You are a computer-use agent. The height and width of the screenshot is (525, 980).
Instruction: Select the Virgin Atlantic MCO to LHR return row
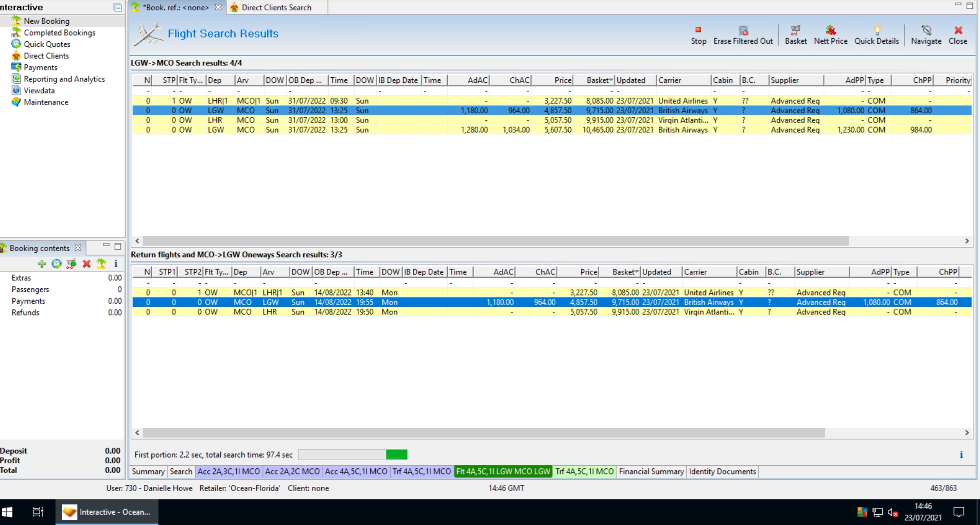coord(552,312)
